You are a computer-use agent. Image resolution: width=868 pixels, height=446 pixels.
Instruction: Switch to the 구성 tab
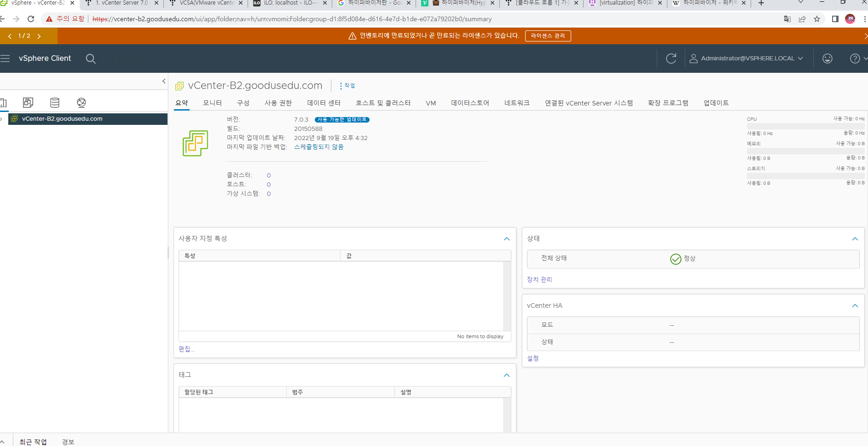(x=243, y=103)
